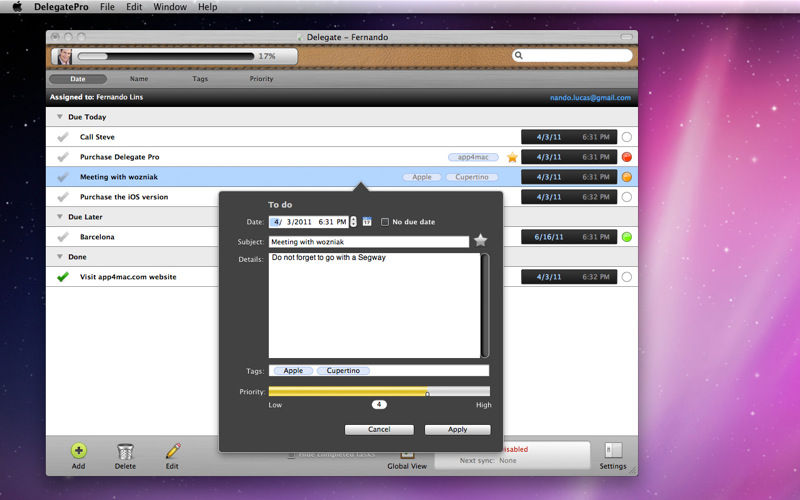Click the Subject input field
The height and width of the screenshot is (500, 800).
pyautogui.click(x=368, y=242)
